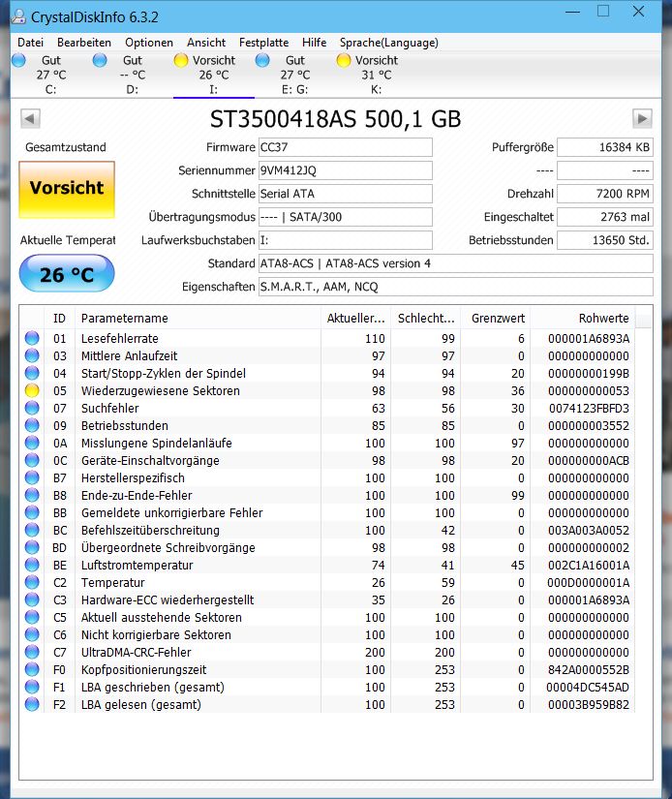Click the Standard field ATA8-ACS

(456, 263)
